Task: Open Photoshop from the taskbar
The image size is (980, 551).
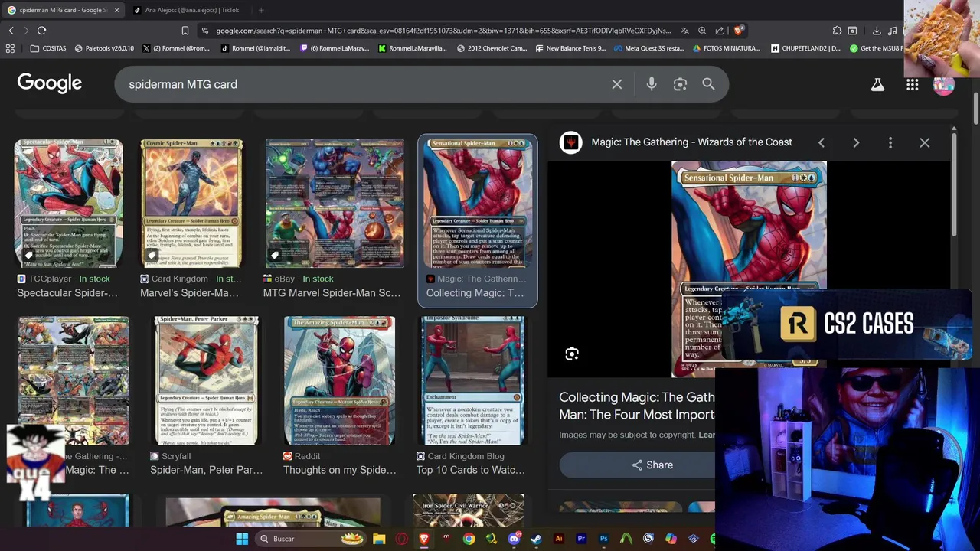Action: [x=603, y=539]
